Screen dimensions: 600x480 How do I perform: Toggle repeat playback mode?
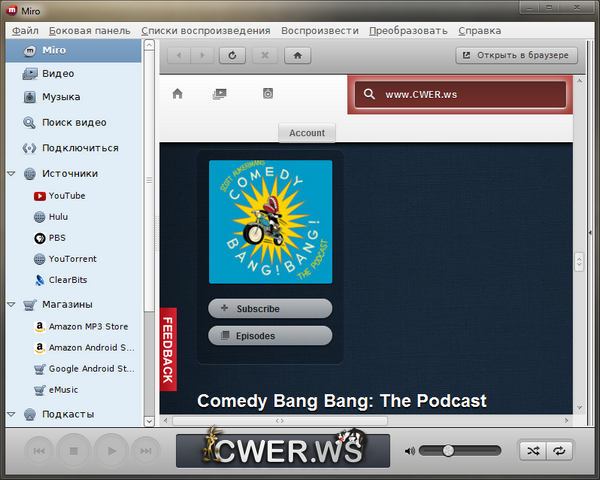[560, 451]
